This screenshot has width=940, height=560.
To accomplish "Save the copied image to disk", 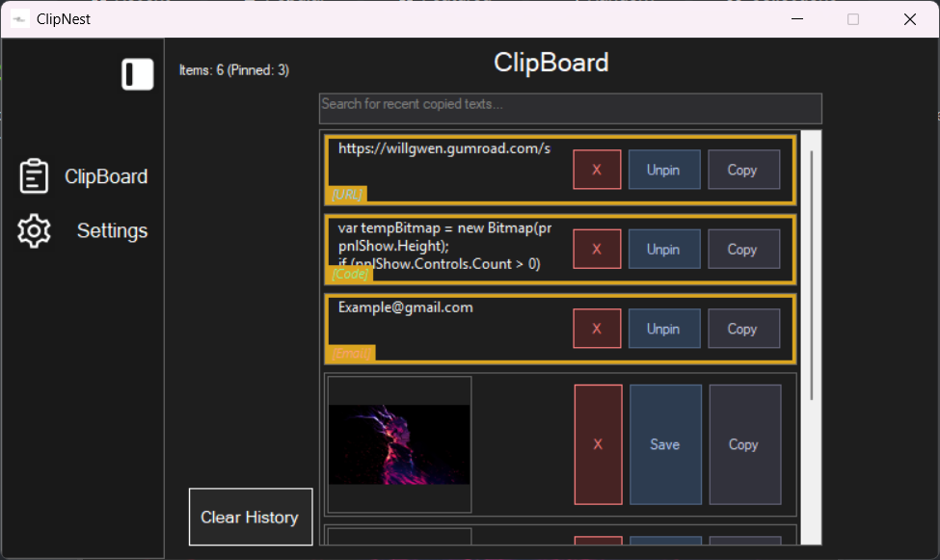I will pos(664,443).
